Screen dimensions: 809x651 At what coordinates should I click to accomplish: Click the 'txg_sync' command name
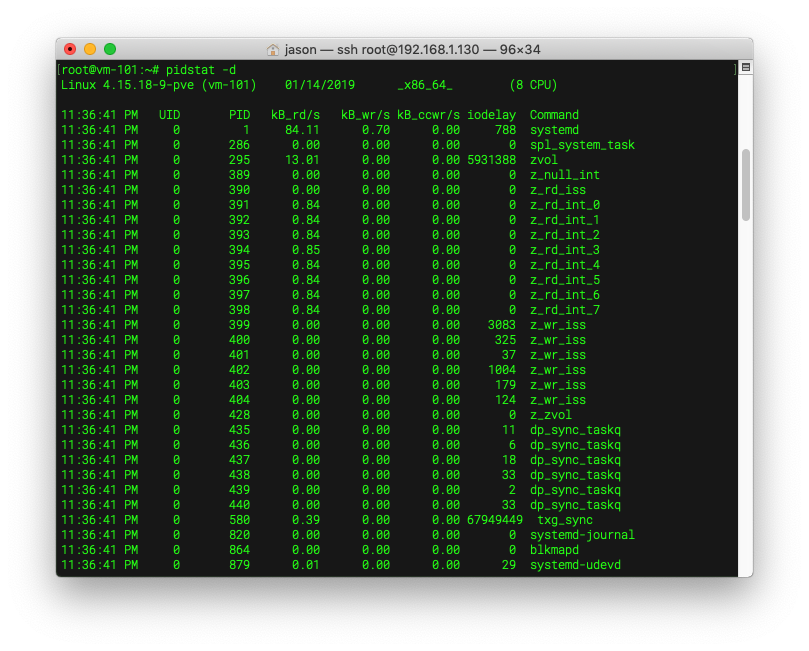[564, 519]
